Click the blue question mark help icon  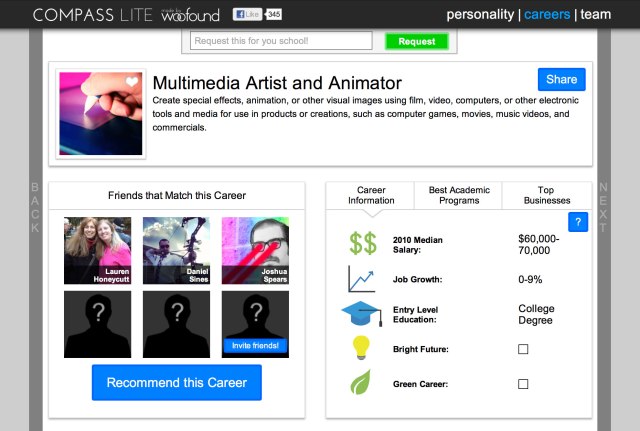pos(577,223)
